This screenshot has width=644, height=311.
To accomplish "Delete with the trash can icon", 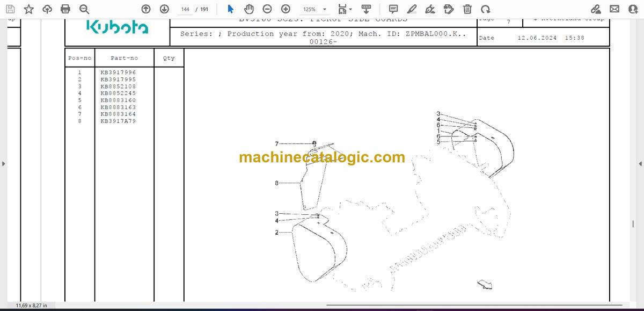I will tap(467, 9).
